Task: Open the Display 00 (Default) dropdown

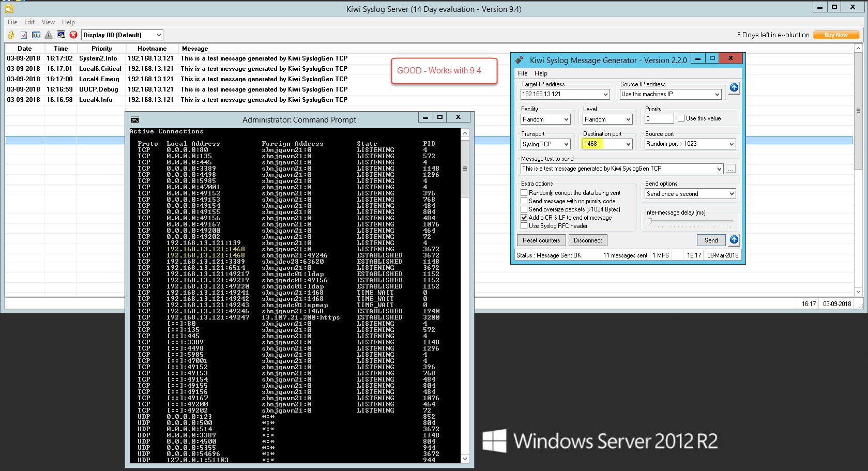Action: coord(122,35)
